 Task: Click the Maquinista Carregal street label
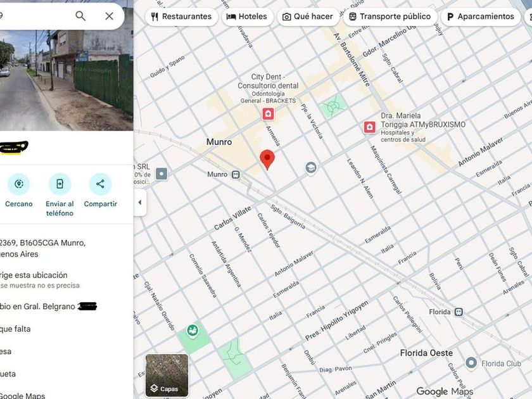click(x=386, y=170)
